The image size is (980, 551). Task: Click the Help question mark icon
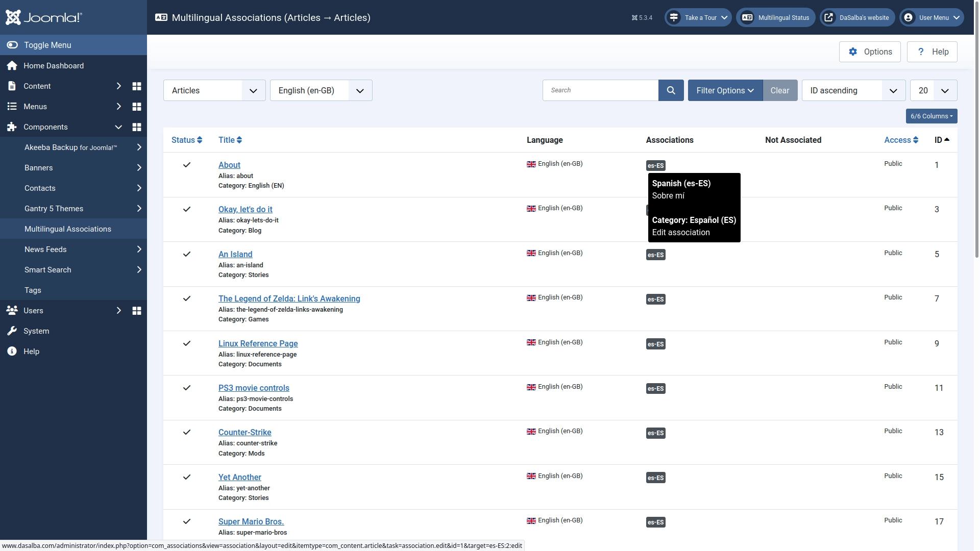coord(920,51)
